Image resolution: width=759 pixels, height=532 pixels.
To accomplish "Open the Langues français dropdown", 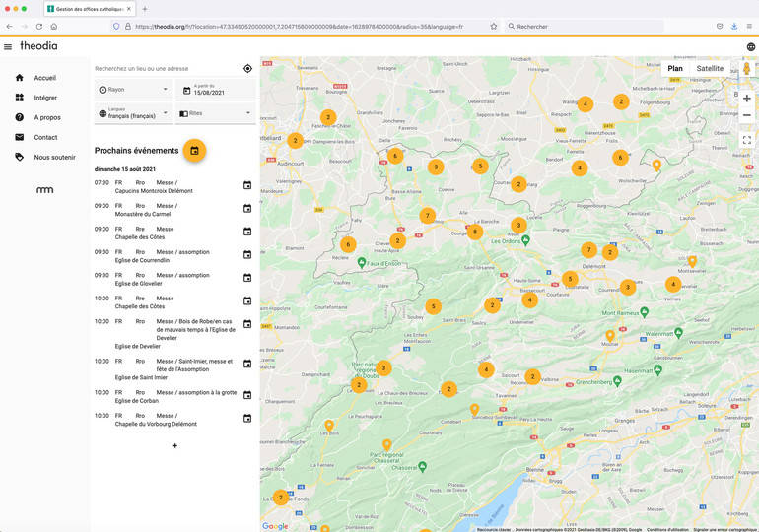I will (134, 113).
